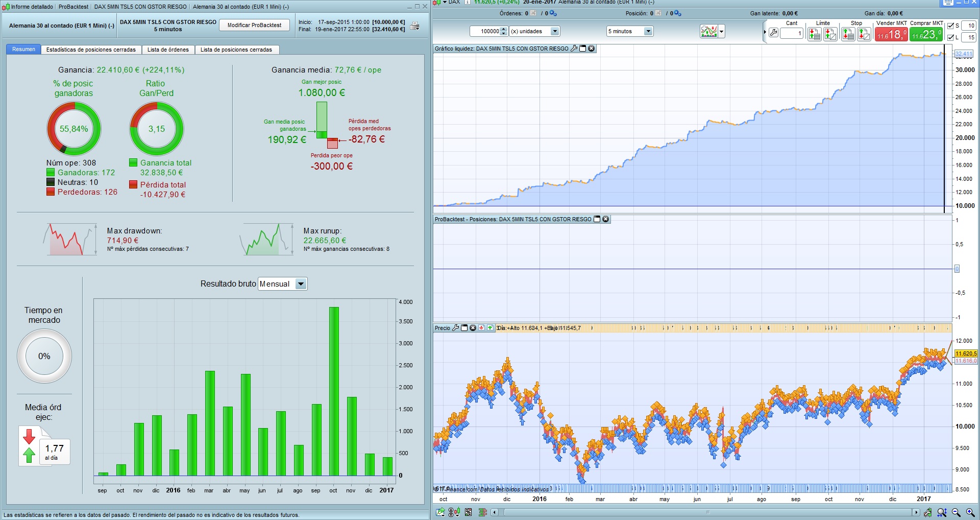Screen dimensions: 980x520
Task: Close the Precio chart panel
Action: (x=473, y=328)
